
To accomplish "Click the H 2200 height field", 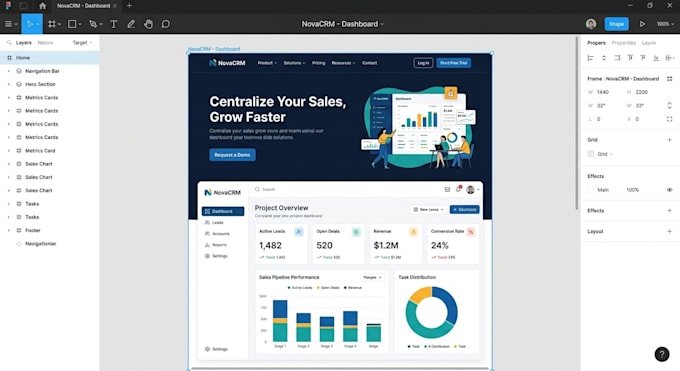I will tap(641, 92).
